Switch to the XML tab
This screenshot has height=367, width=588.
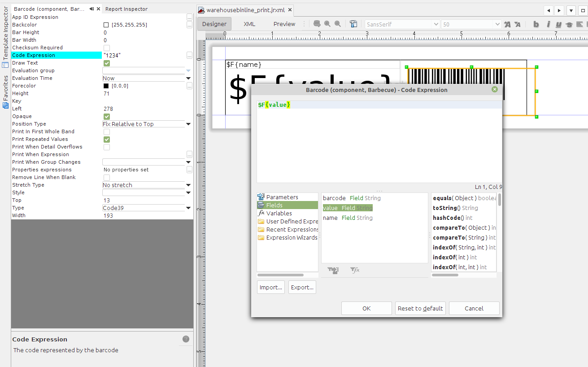click(249, 24)
